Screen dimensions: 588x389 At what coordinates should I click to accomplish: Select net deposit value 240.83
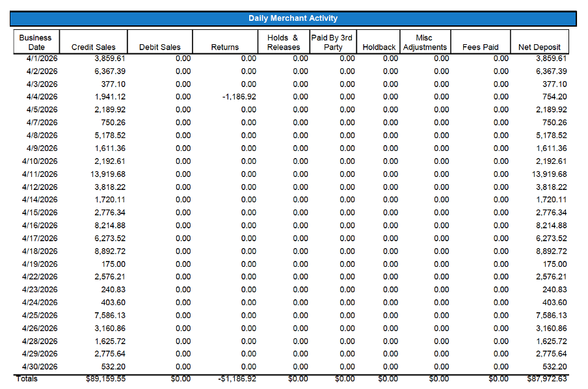coord(555,289)
